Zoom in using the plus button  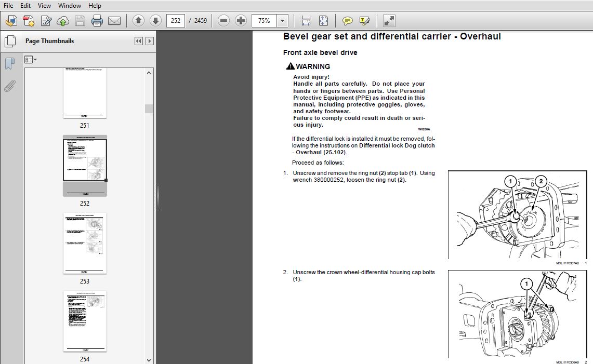point(241,21)
